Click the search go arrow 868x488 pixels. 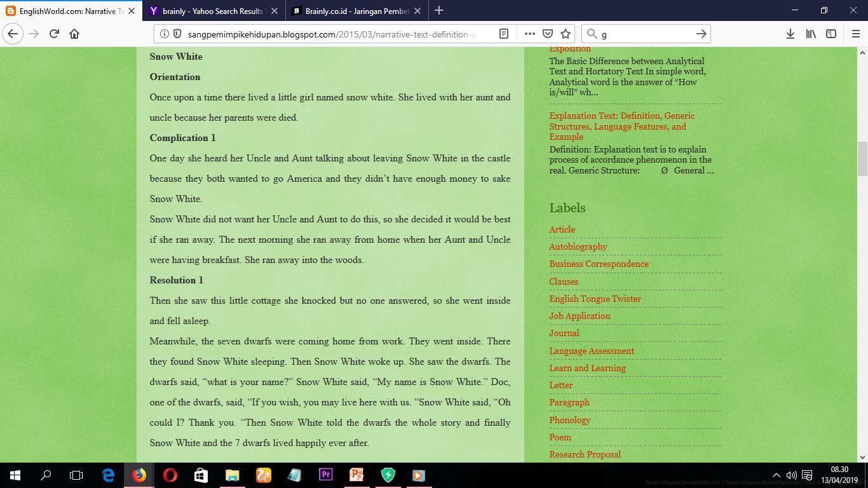(701, 34)
